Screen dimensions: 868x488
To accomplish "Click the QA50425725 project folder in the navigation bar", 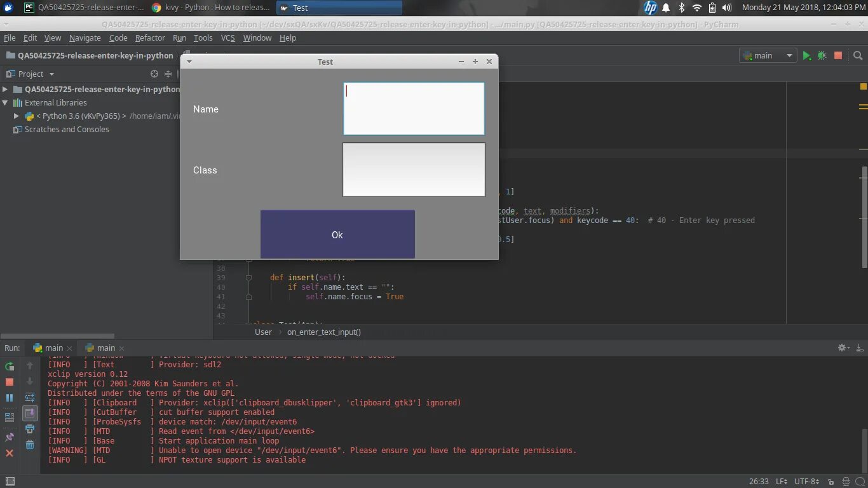I will coord(90,55).
